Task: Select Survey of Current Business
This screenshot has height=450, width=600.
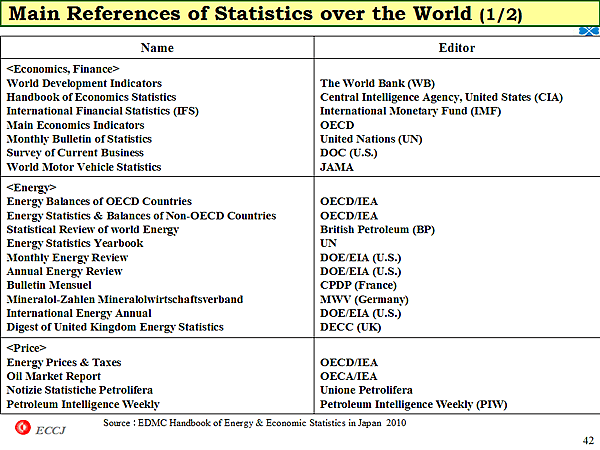Action: click(x=75, y=153)
